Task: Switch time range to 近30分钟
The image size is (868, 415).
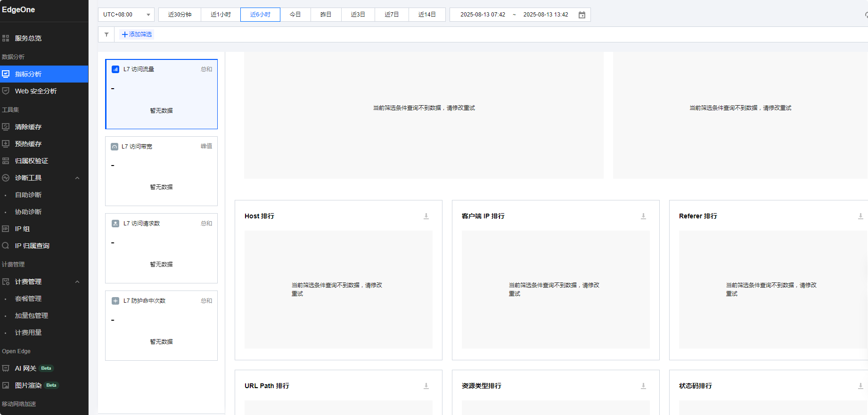Action: pyautogui.click(x=180, y=15)
